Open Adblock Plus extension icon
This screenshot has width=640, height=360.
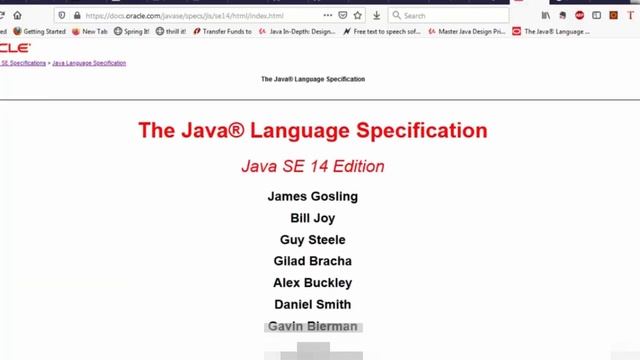579,16
